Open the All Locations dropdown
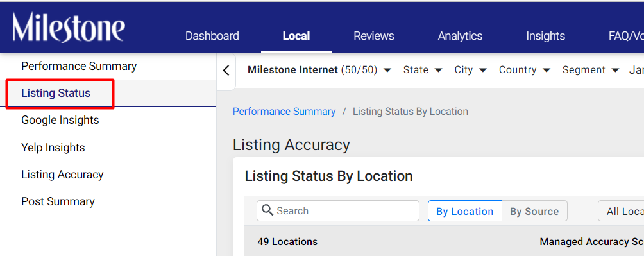 (x=621, y=211)
